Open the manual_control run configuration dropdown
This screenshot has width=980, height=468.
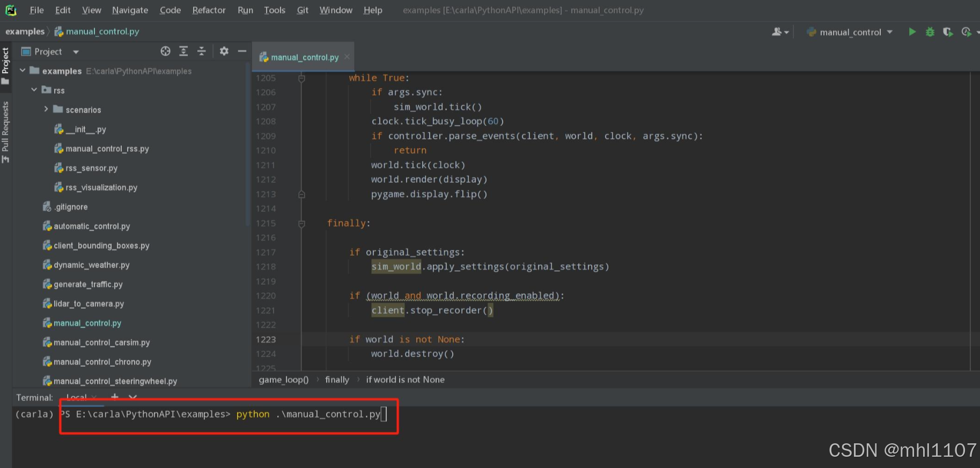coord(850,32)
